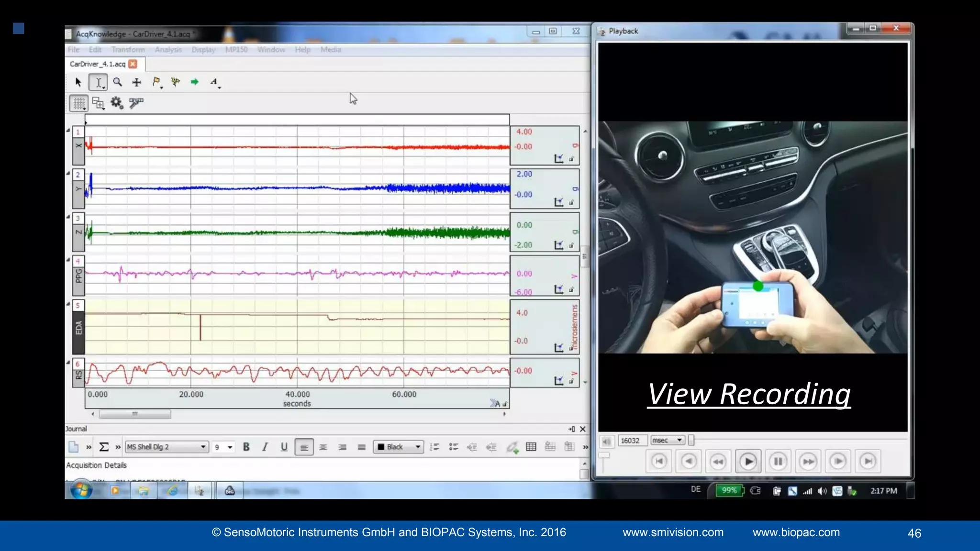This screenshot has width=980, height=551.
Task: Toggle the grid display button
Action: (79, 103)
